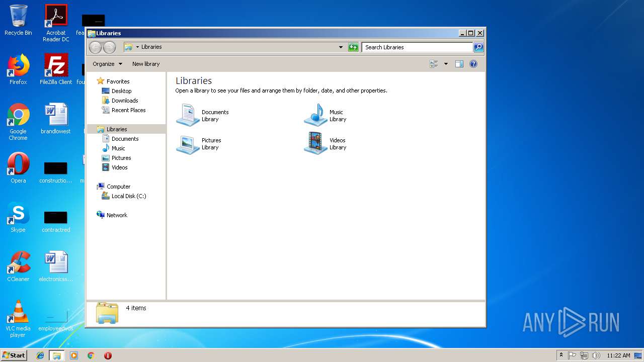
Task: Select Acrobat Reader DC desktop icon
Action: coord(56,23)
